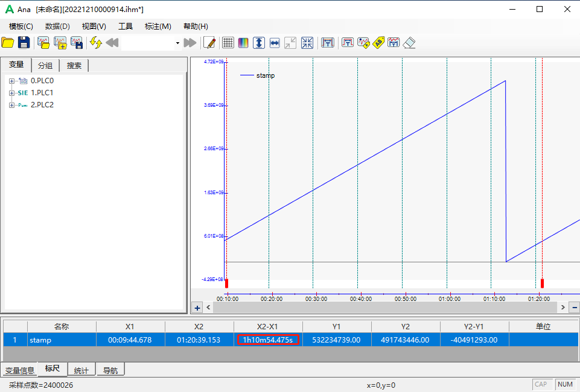Select the eraser tool icon
This screenshot has height=392, width=580.
point(409,43)
